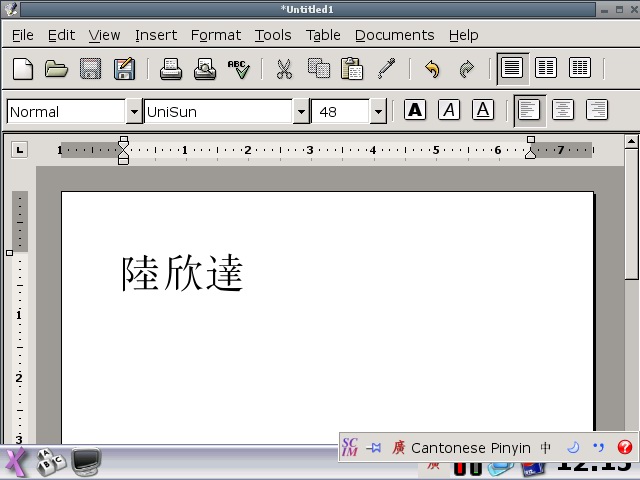
Task: Click the New document icon
Action: coord(22,69)
